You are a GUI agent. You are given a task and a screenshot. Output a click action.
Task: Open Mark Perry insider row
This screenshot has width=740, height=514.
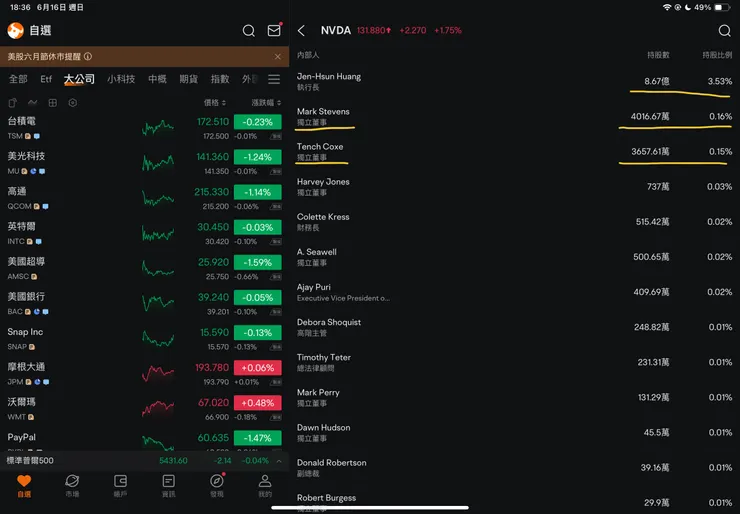pos(514,397)
